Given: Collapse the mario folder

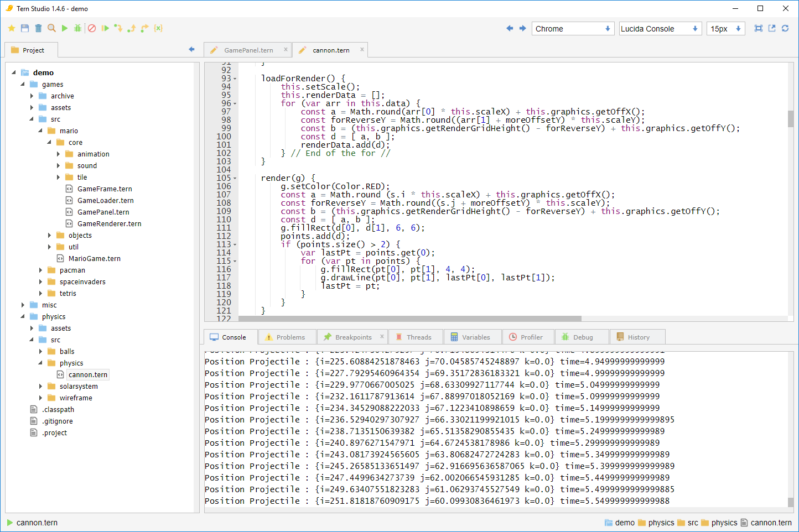Looking at the screenshot, I should point(40,131).
